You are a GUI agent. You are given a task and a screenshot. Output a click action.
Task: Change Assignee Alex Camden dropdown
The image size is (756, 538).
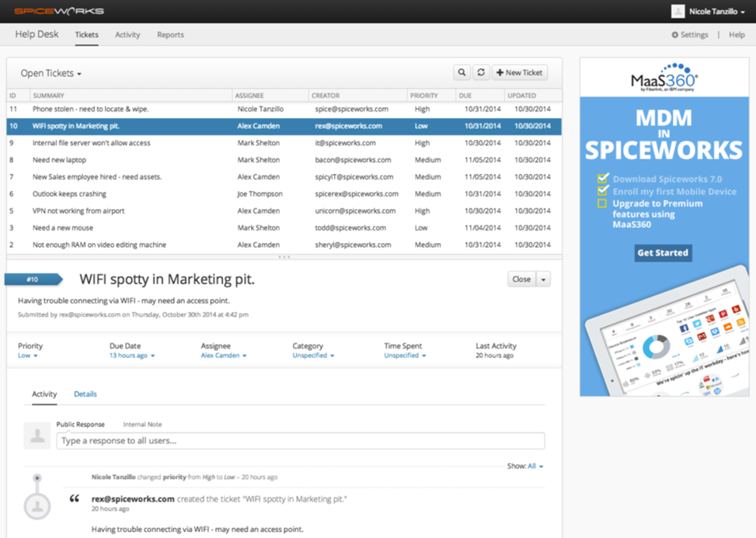point(224,356)
